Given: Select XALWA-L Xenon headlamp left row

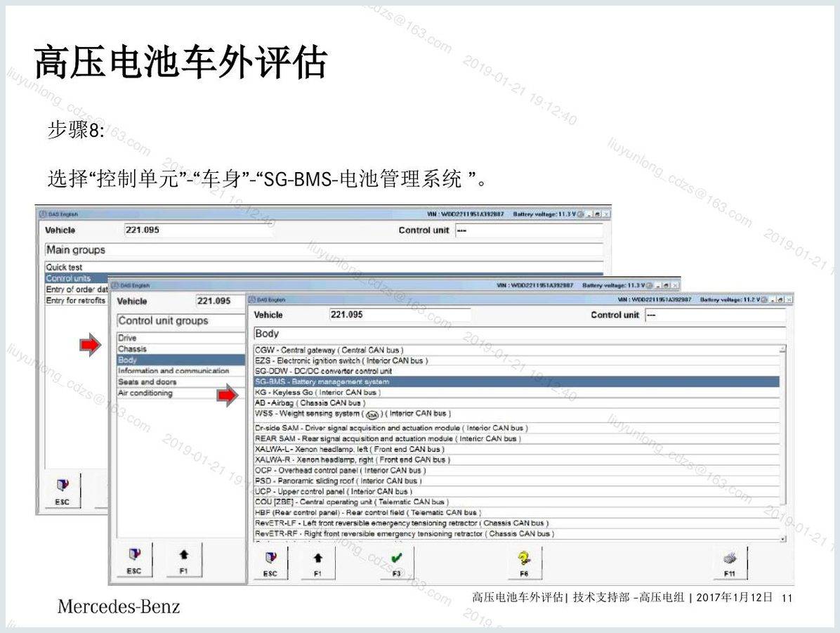Looking at the screenshot, I should point(516,449).
